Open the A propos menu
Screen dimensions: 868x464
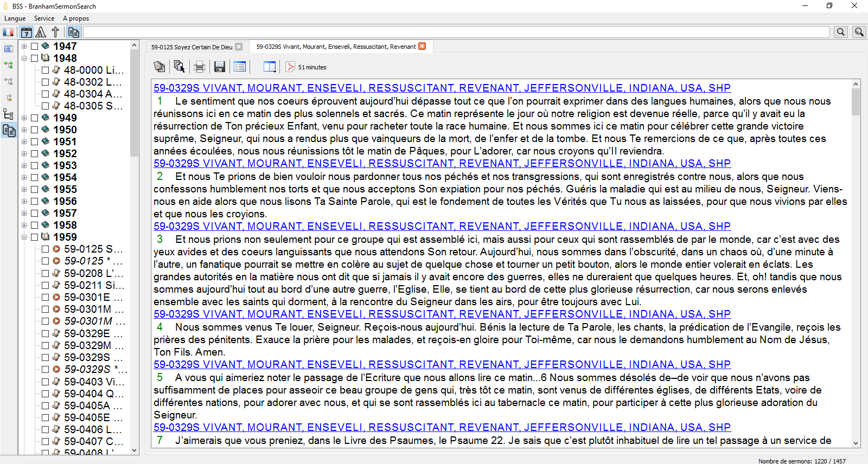pos(76,18)
